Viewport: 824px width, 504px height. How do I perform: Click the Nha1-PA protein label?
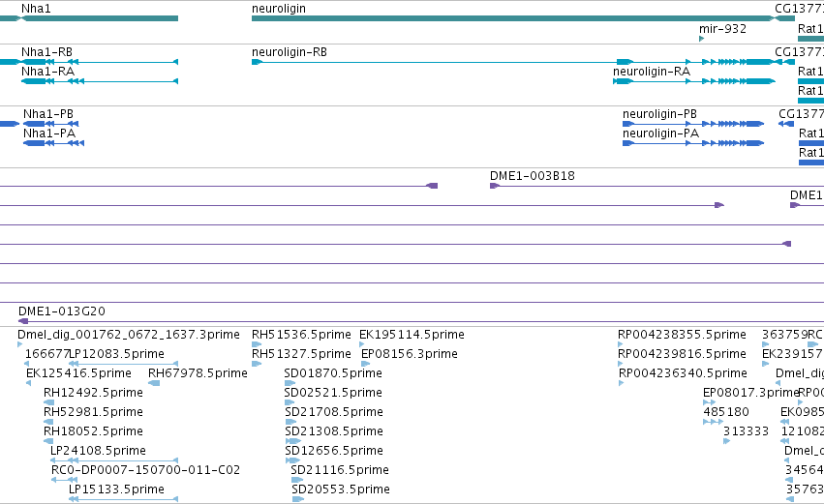pyautogui.click(x=49, y=133)
